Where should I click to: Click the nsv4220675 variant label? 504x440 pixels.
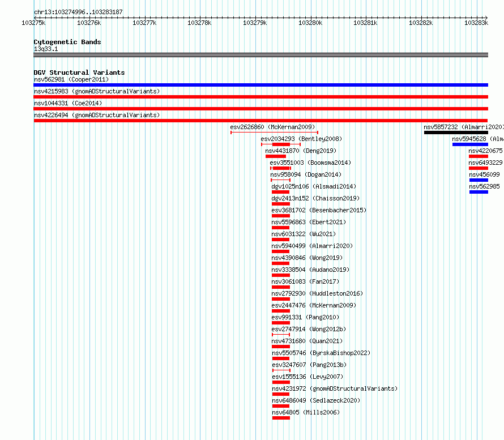(486, 151)
